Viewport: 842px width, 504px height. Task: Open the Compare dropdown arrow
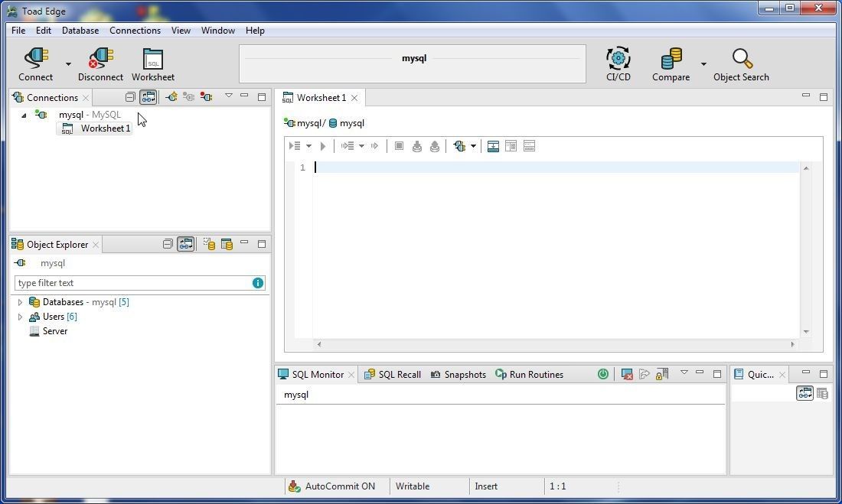pyautogui.click(x=703, y=64)
